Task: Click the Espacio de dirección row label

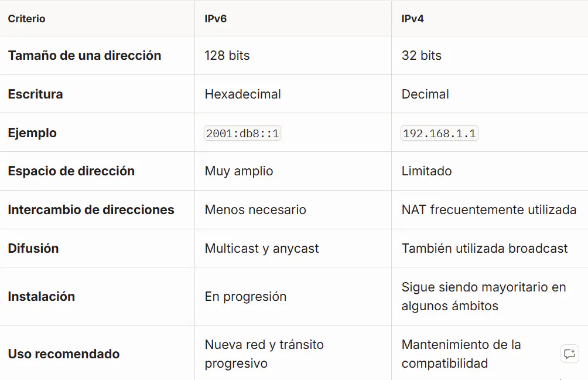Action: point(71,171)
